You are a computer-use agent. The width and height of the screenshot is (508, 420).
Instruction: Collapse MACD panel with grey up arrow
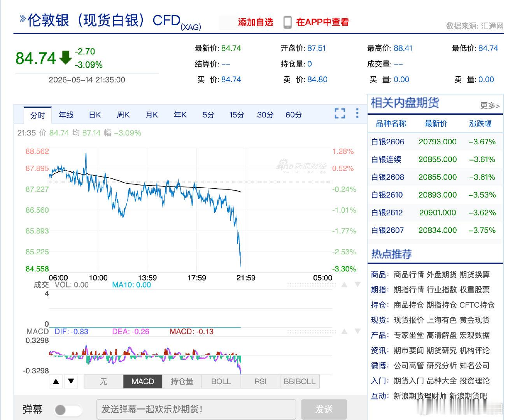(344, 331)
